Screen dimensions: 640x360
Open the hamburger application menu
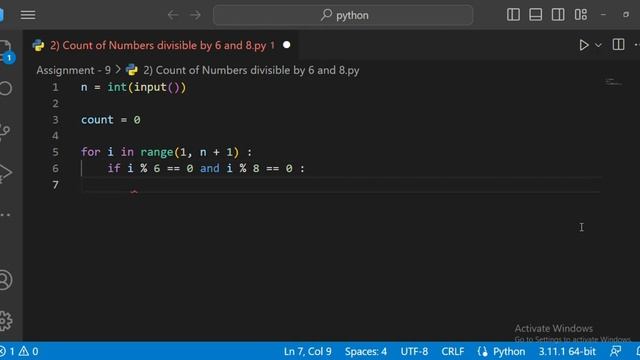coord(28,15)
